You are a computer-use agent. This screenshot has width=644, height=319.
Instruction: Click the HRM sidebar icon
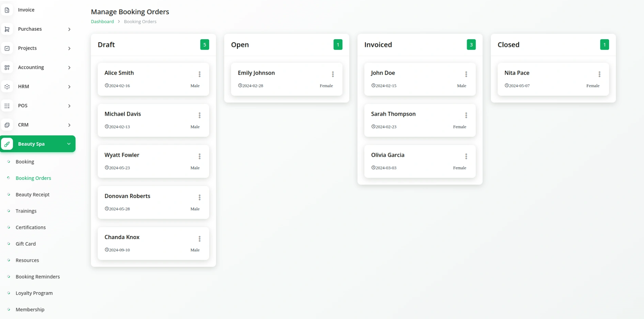7,87
